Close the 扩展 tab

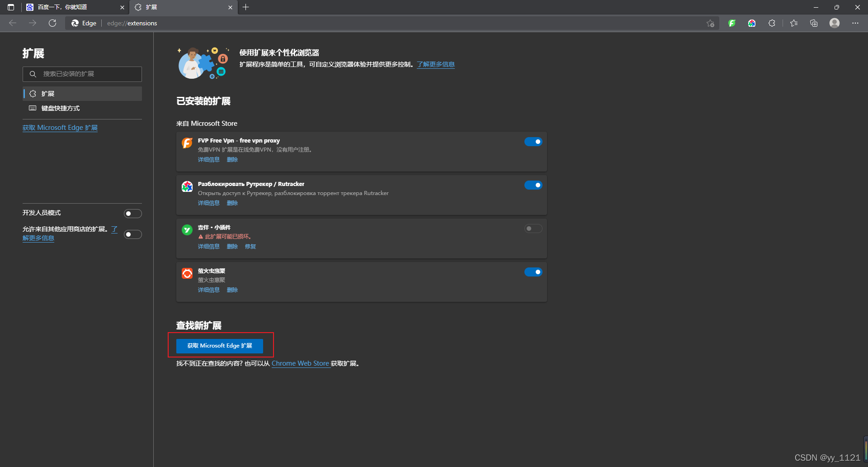tap(230, 7)
